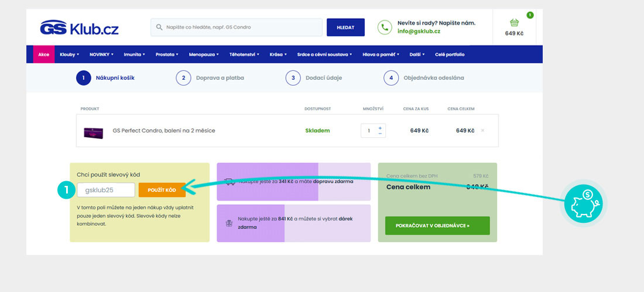Click the info@gsklub.cz email link
The width and height of the screenshot is (644, 292).
coord(419,31)
